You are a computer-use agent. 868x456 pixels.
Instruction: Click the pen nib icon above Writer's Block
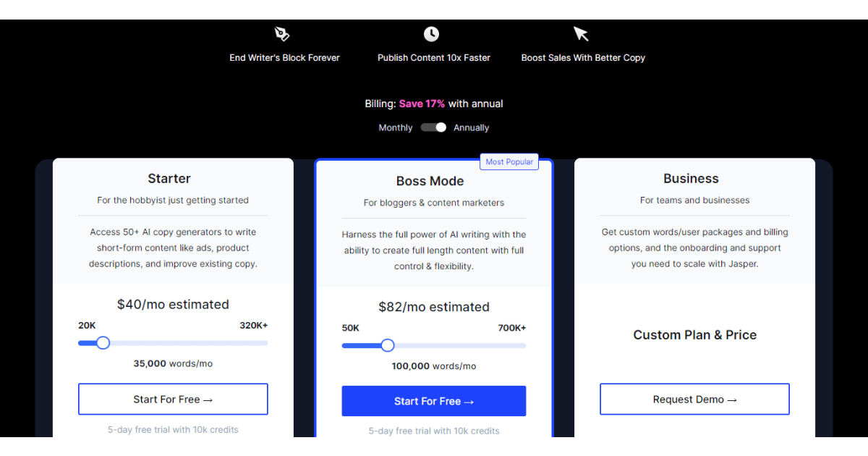pyautogui.click(x=282, y=34)
